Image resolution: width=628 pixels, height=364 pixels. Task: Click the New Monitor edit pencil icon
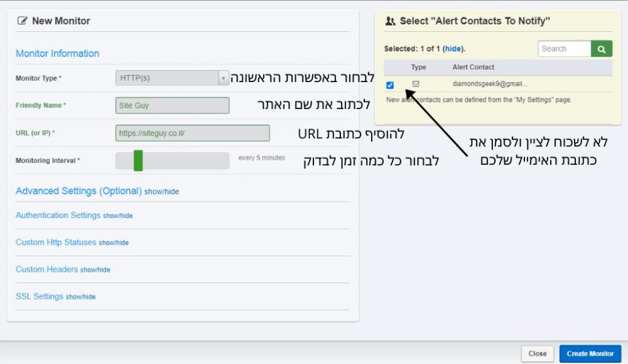coord(22,21)
